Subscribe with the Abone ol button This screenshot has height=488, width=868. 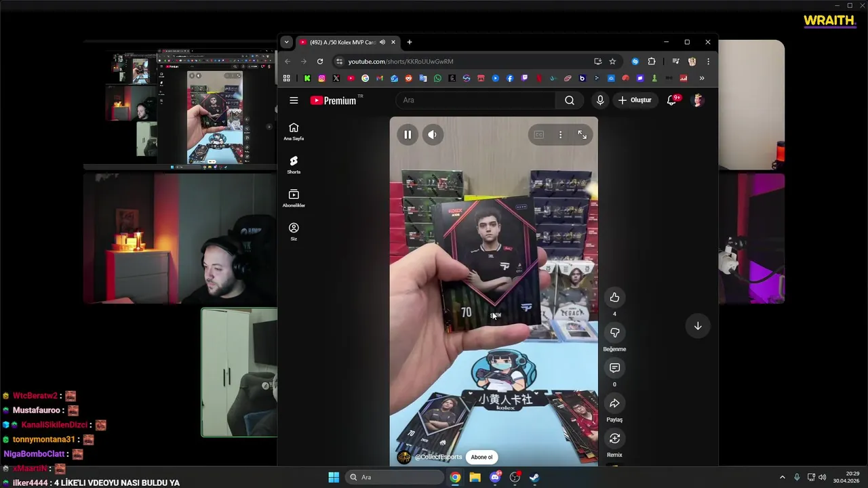pyautogui.click(x=481, y=457)
